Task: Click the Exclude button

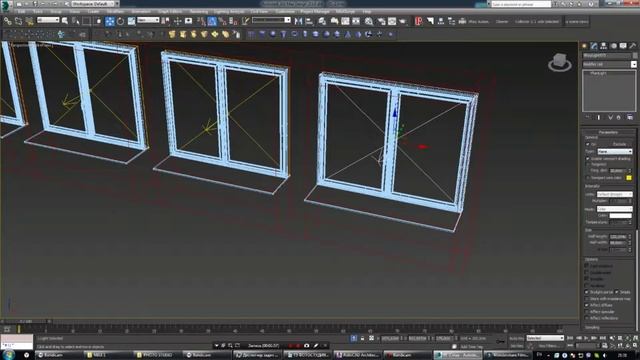Action: (620, 144)
